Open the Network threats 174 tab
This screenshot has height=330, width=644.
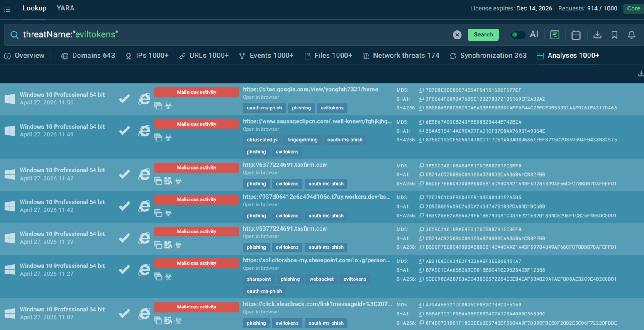click(x=401, y=55)
